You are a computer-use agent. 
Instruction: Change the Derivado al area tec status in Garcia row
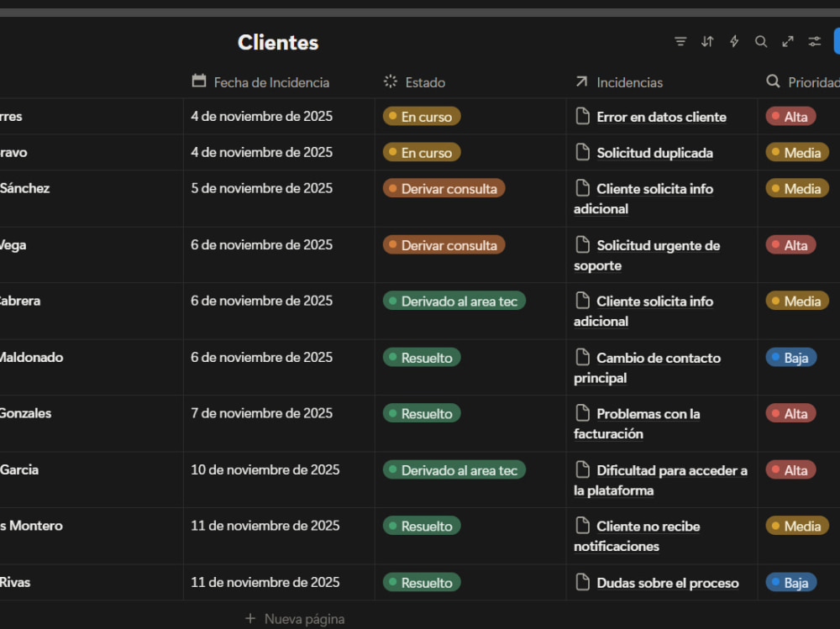454,470
